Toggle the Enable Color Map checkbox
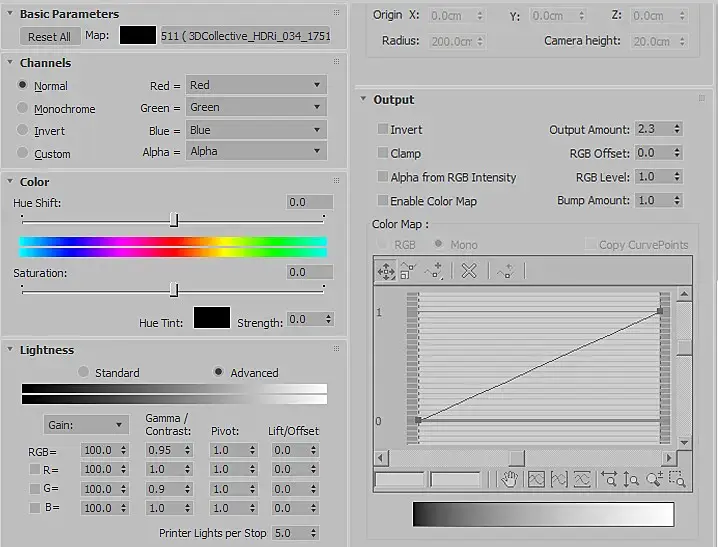 pos(383,200)
